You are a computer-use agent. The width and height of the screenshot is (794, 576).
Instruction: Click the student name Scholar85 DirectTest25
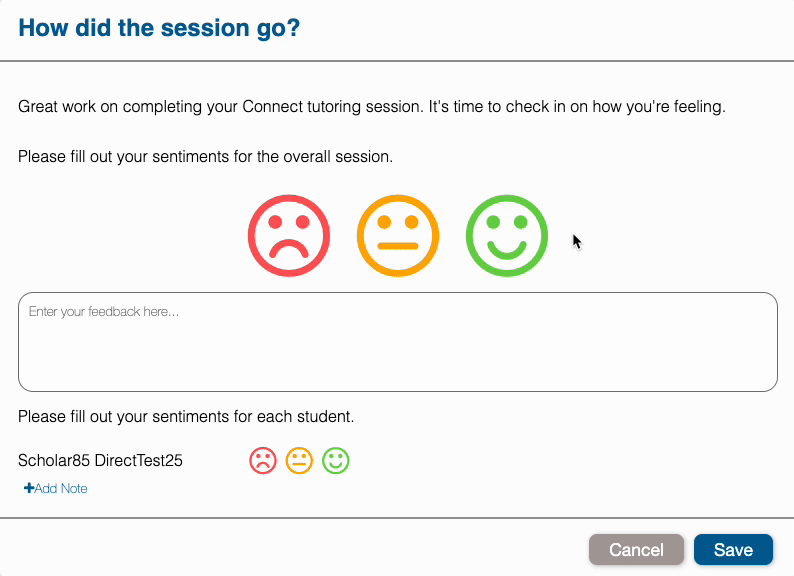pyautogui.click(x=100, y=461)
